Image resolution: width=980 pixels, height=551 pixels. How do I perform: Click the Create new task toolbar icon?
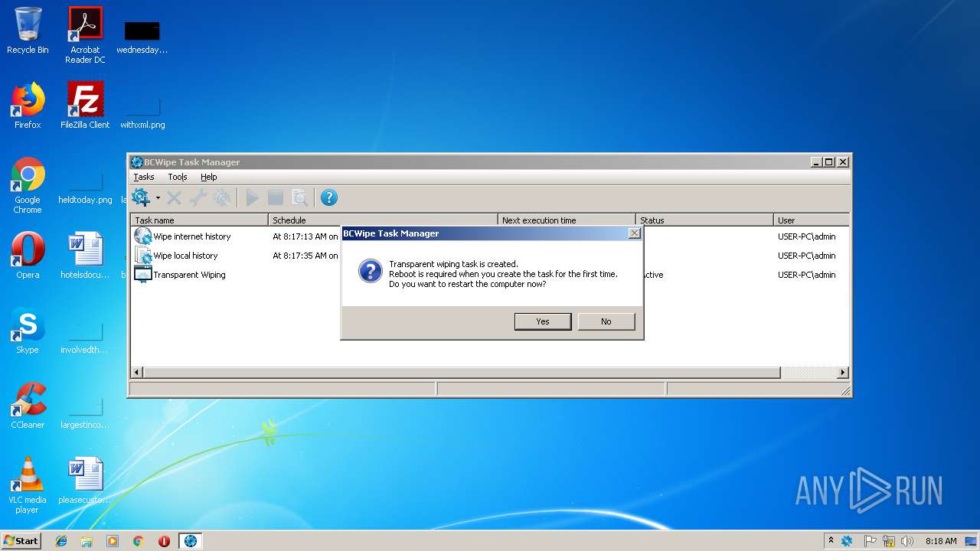[142, 198]
